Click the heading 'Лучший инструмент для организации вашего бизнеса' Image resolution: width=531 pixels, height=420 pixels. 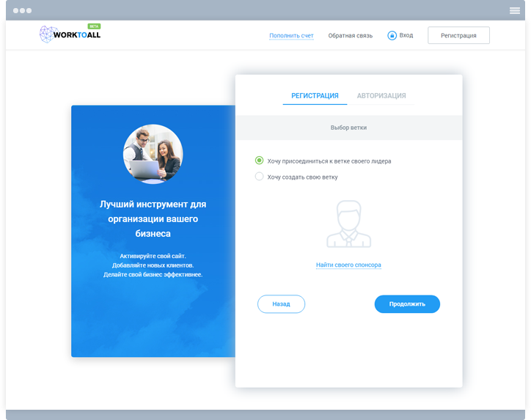[153, 219]
